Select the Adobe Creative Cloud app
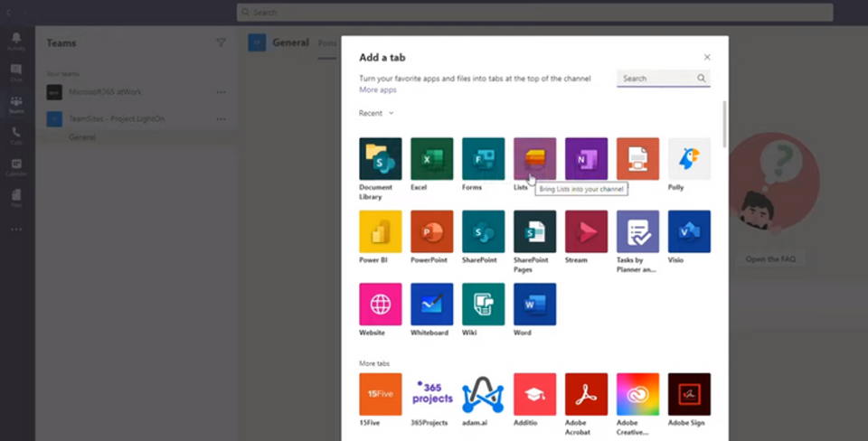Image resolution: width=868 pixels, height=441 pixels. [637, 394]
